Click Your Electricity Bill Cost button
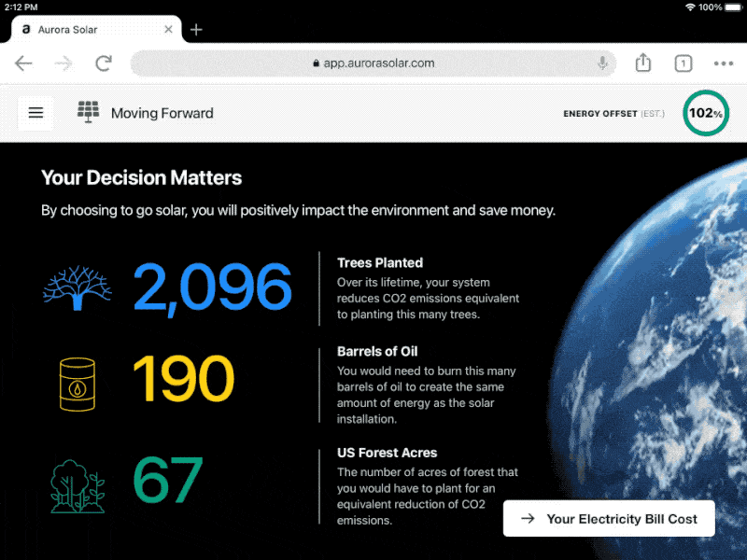This screenshot has width=747, height=560. [609, 519]
